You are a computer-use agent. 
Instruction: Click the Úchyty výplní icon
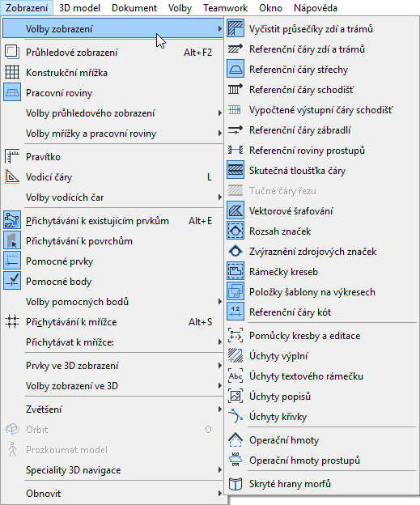point(235,356)
